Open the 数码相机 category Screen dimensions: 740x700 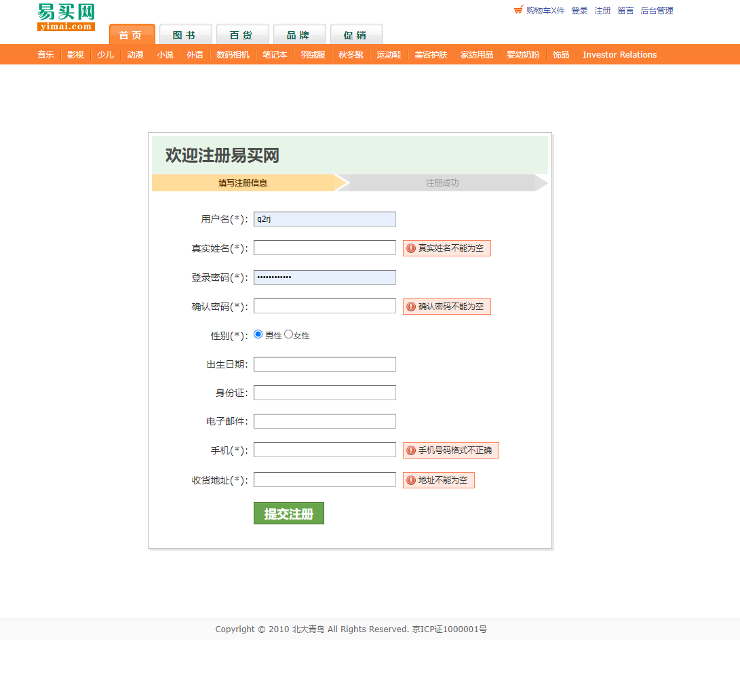233,54
